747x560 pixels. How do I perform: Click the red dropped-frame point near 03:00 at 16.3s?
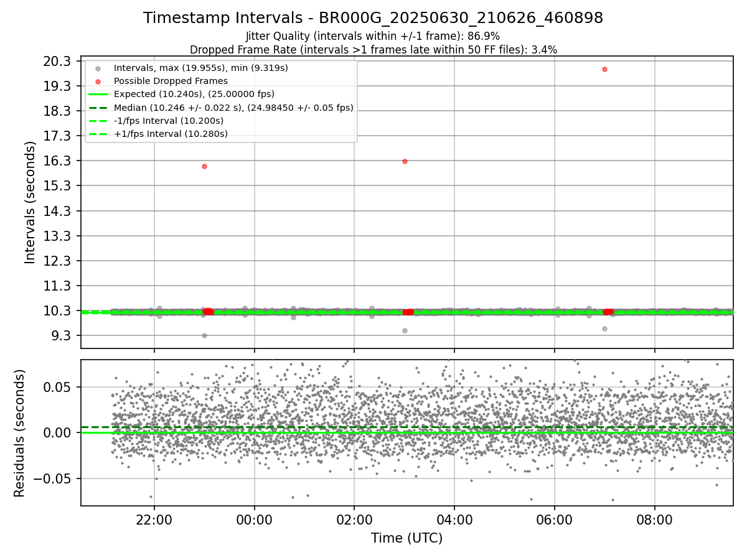pos(405,161)
